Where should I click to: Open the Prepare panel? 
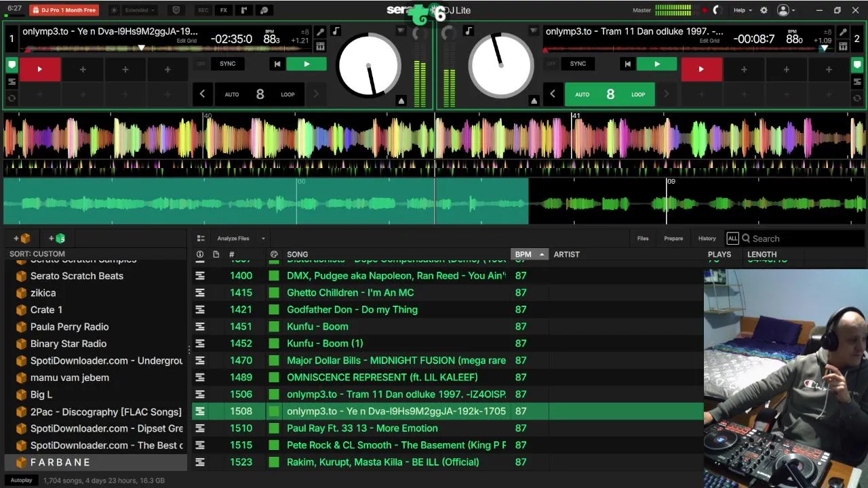[673, 239]
